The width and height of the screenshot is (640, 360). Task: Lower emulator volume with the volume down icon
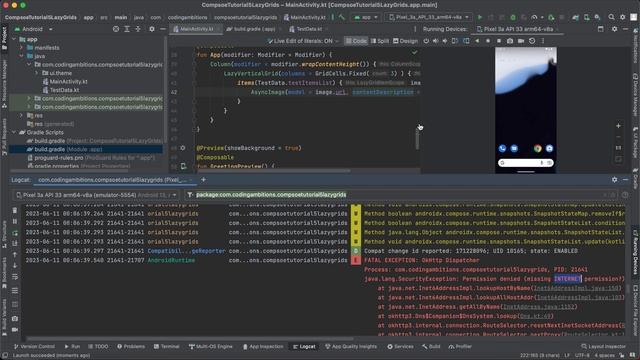pos(445,41)
